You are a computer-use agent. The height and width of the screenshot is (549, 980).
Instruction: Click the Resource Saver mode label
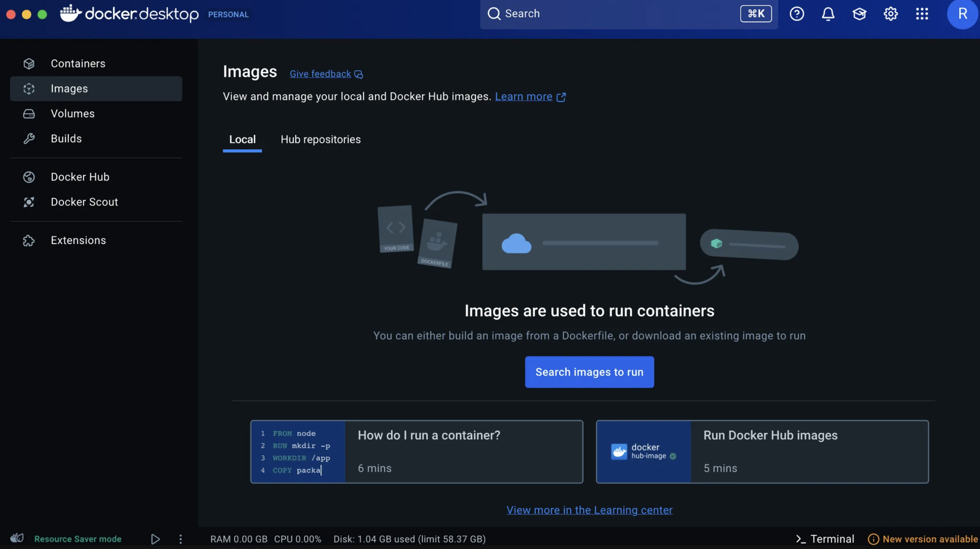pyautogui.click(x=78, y=539)
